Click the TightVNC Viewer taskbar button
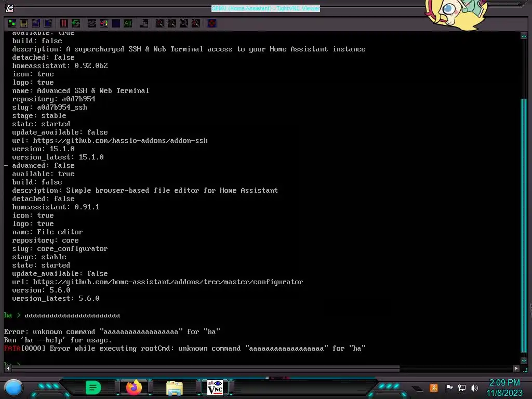Screen dimensions: 532x399 coord(215,388)
